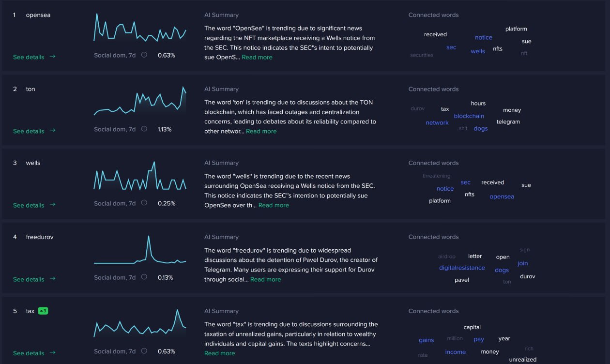610x364 pixels.
Task: Click the arrow icon next to opensea See details
Action: coord(53,57)
